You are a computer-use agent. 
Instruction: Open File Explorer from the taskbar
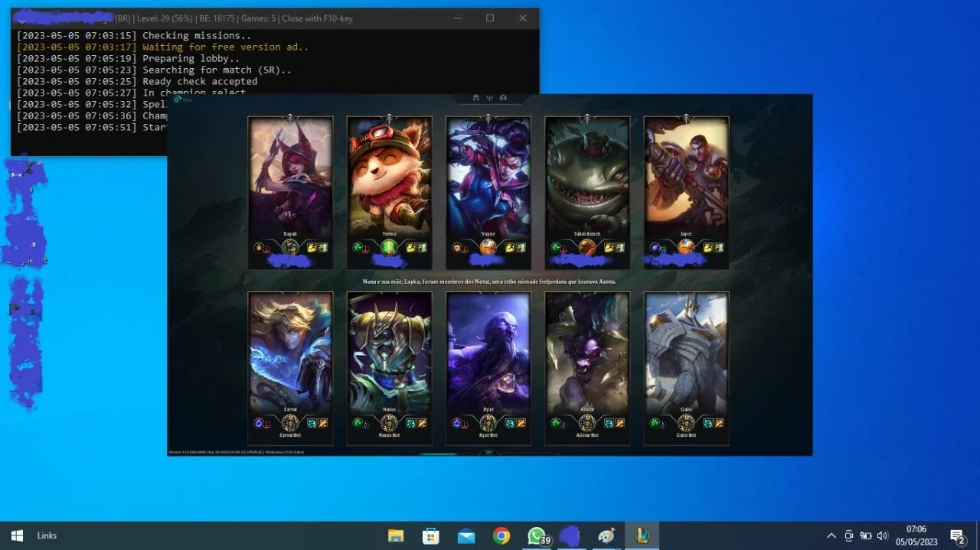tap(396, 535)
